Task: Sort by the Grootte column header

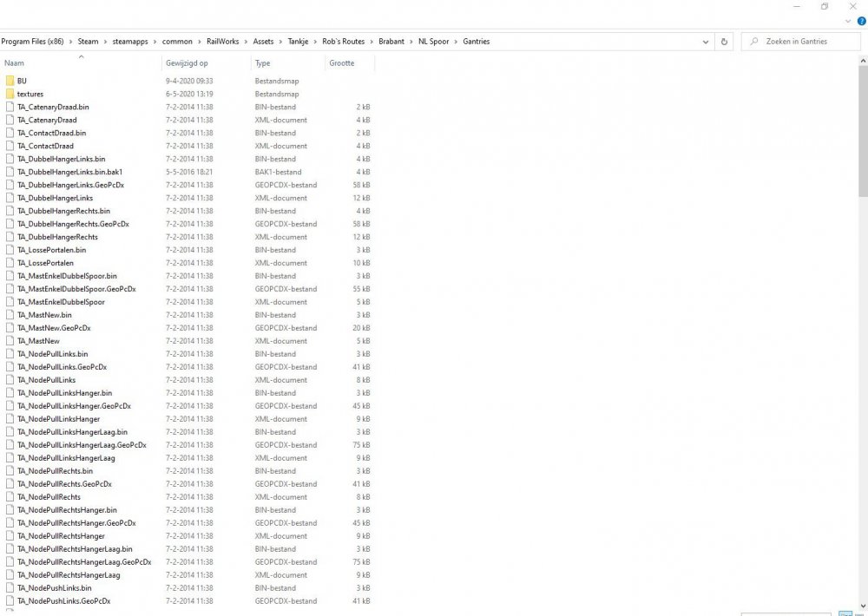Action: point(342,63)
